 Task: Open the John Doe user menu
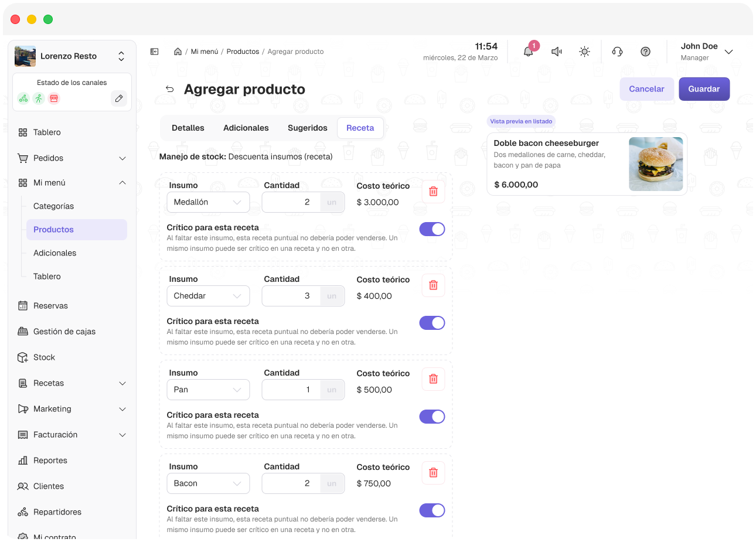pyautogui.click(x=706, y=52)
